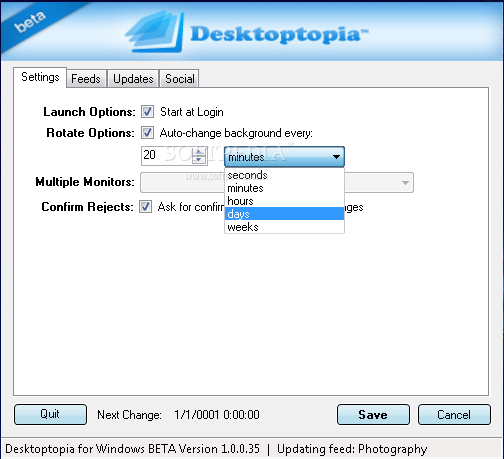Click the version text in status bar
504x459 pixels.
(x=132, y=449)
